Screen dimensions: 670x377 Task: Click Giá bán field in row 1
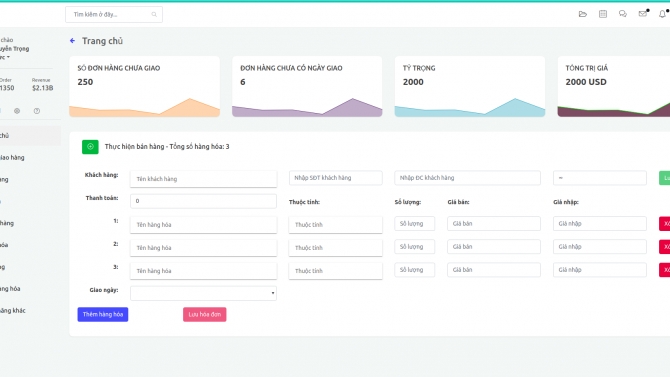click(494, 224)
